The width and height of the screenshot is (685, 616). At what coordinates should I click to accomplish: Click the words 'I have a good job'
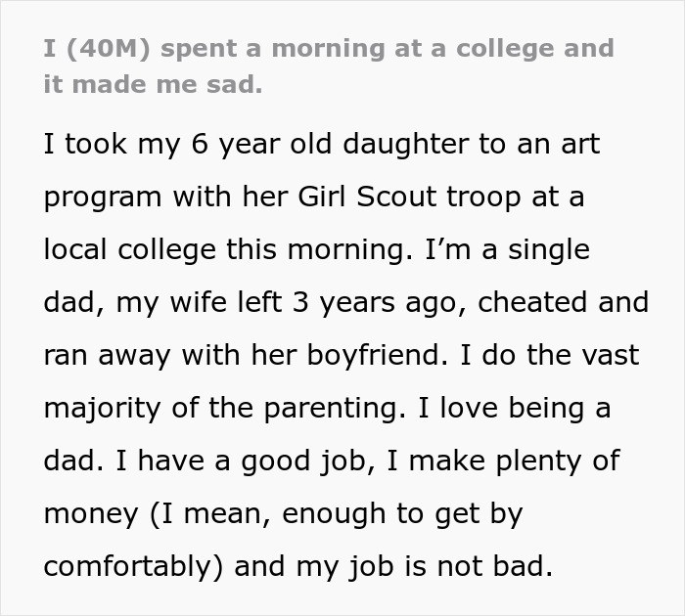coord(237,462)
